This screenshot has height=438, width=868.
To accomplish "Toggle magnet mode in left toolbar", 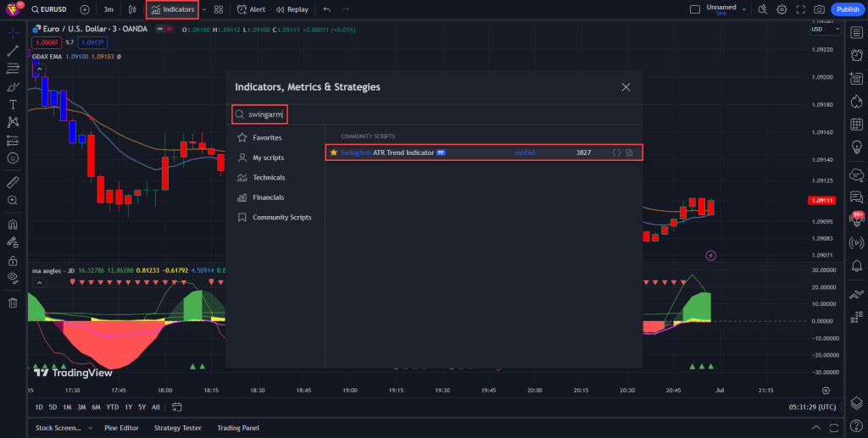I will click(x=13, y=225).
